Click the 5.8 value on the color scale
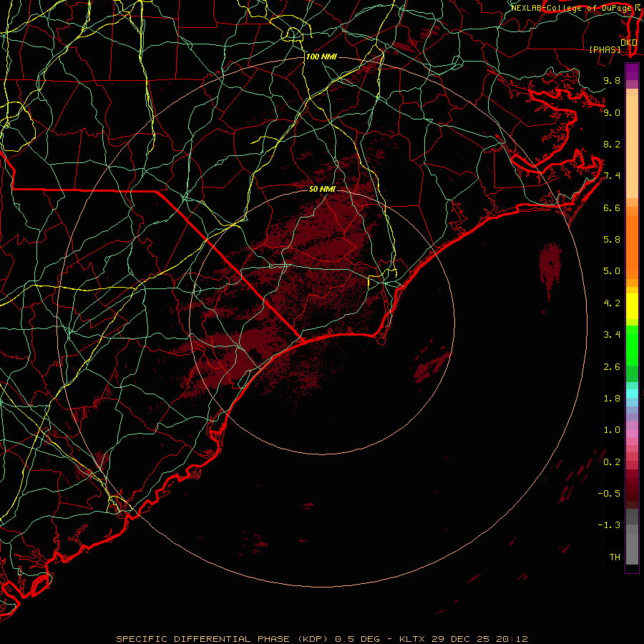Image resolution: width=644 pixels, height=644 pixels. tap(612, 240)
